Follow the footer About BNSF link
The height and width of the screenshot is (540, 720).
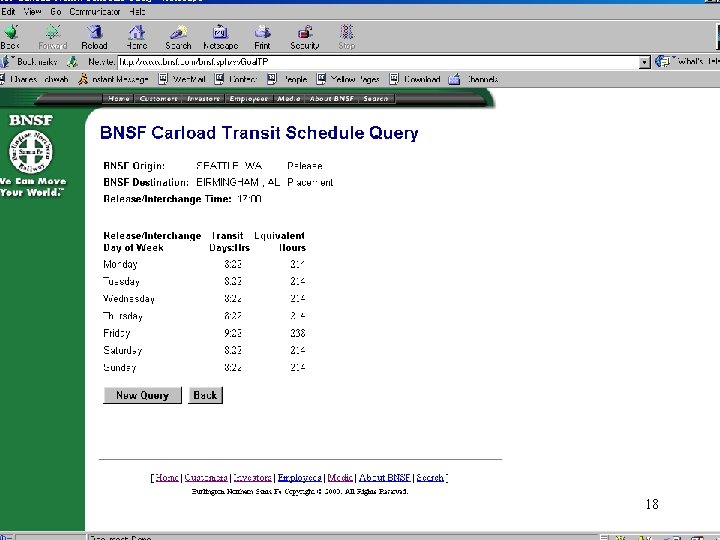click(385, 478)
